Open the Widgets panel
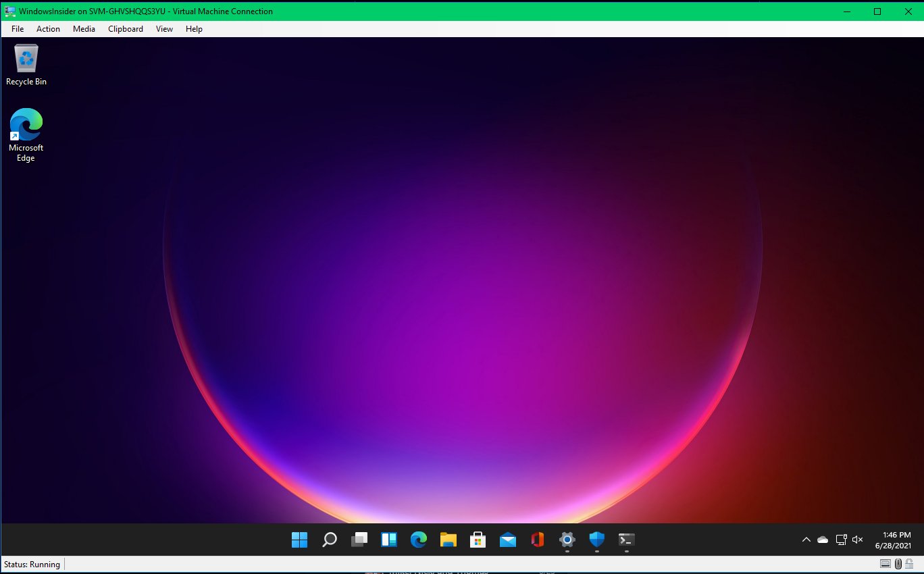924x574 pixels. [388, 540]
